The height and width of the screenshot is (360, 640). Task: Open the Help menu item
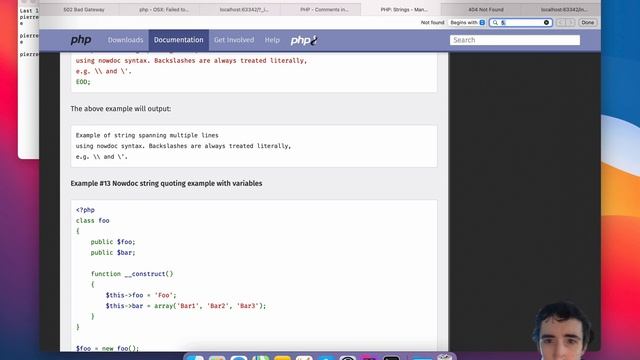pos(272,40)
